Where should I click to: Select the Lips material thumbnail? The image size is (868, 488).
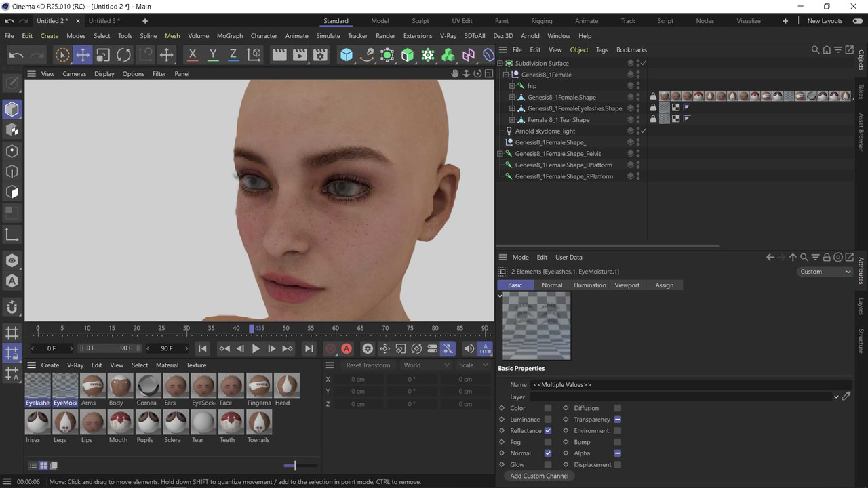tap(93, 426)
